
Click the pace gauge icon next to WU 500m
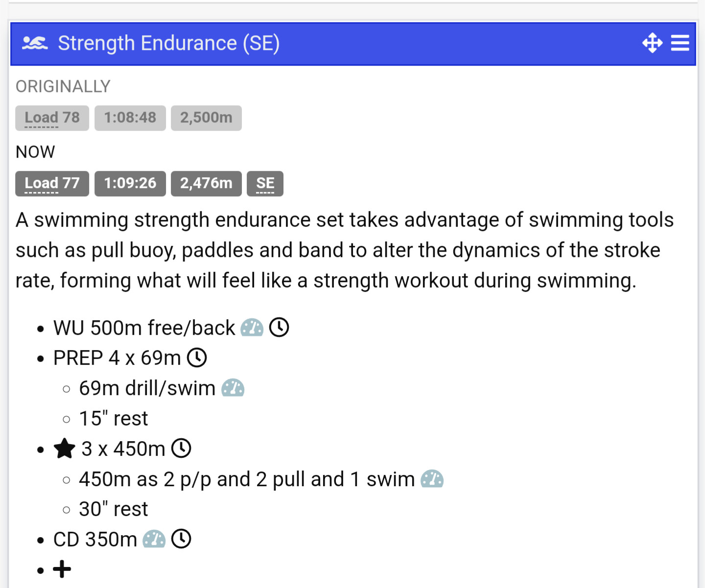point(252,328)
